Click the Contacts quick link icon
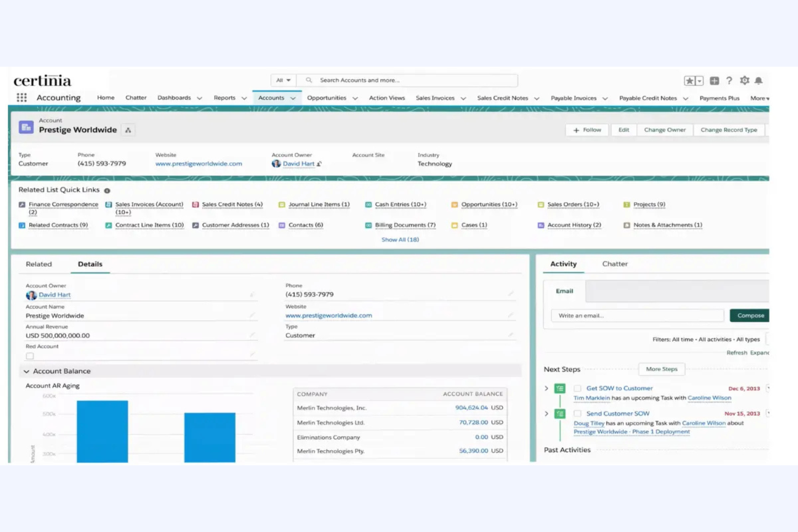 coord(281,225)
